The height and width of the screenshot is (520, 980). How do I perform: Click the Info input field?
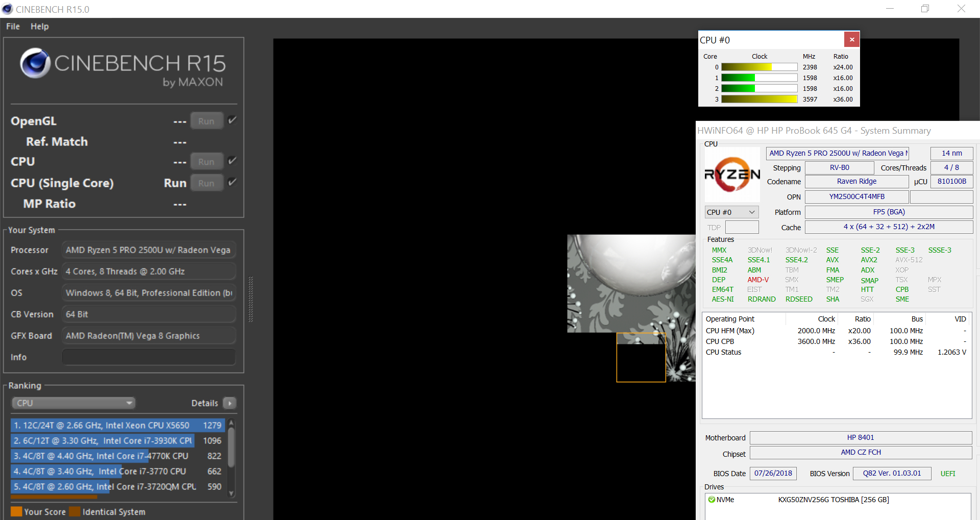(149, 357)
